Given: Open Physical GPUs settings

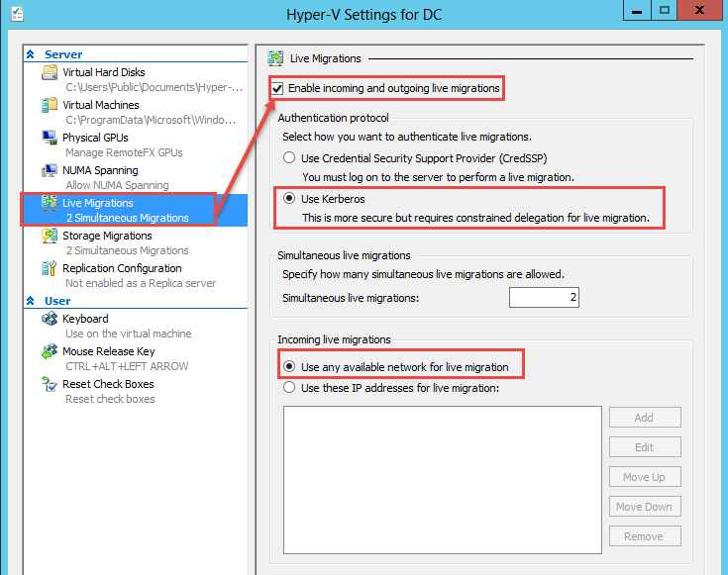Looking at the screenshot, I should tap(95, 138).
